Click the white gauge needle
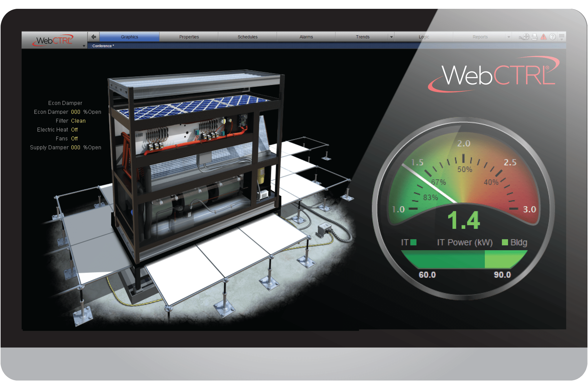Viewport: 588px width, 392px height. click(429, 183)
